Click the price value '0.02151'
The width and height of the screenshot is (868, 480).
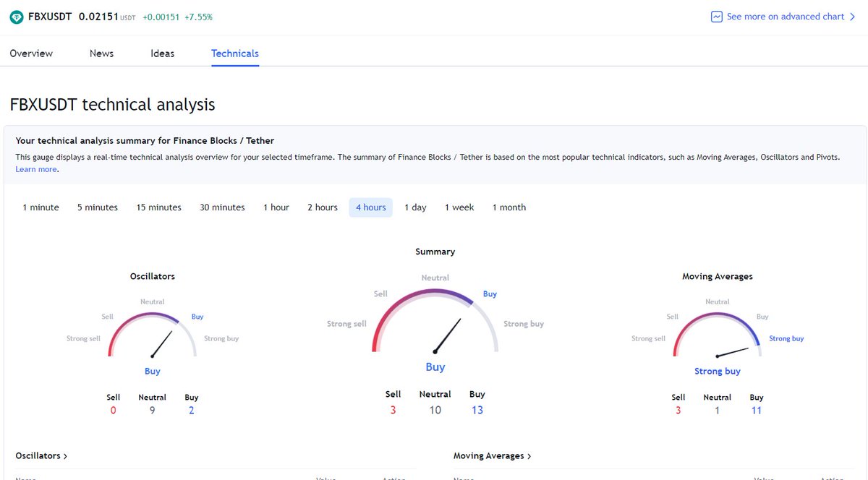98,17
